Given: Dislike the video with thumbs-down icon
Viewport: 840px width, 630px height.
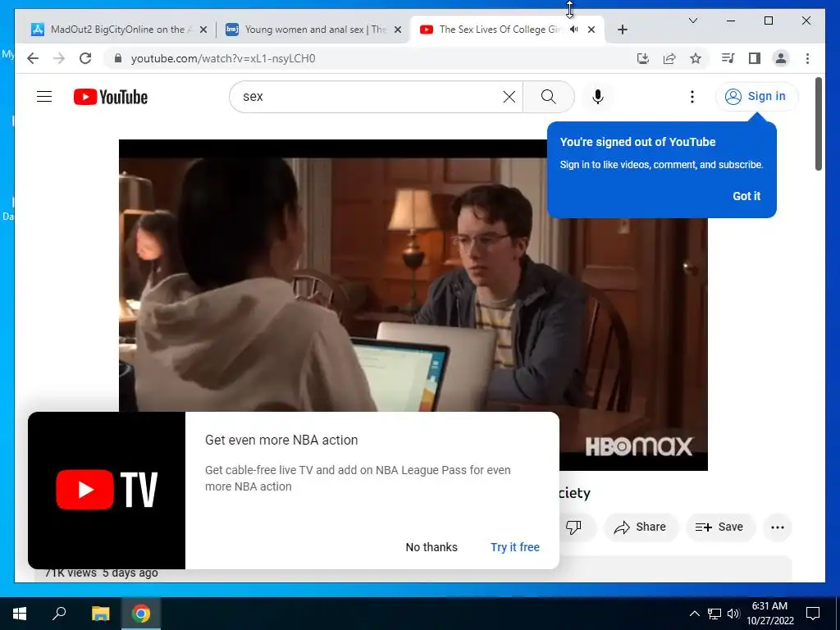Looking at the screenshot, I should (x=573, y=527).
